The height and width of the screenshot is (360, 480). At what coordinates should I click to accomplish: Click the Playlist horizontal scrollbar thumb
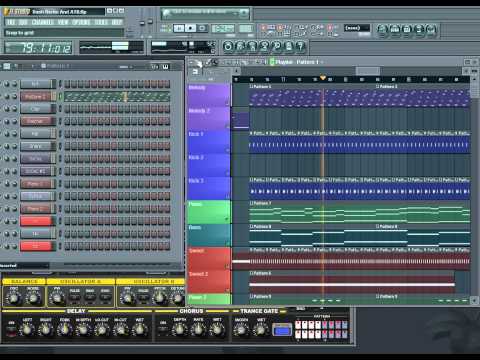(368, 71)
